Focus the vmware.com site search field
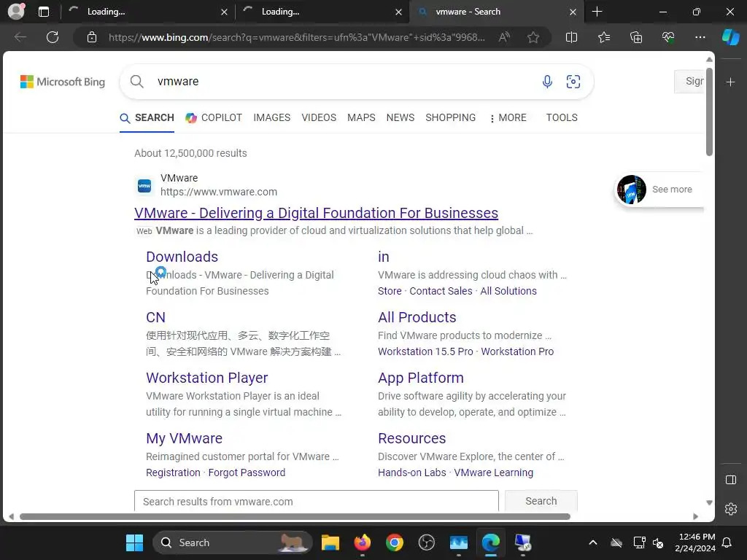The height and width of the screenshot is (560, 747). click(317, 501)
